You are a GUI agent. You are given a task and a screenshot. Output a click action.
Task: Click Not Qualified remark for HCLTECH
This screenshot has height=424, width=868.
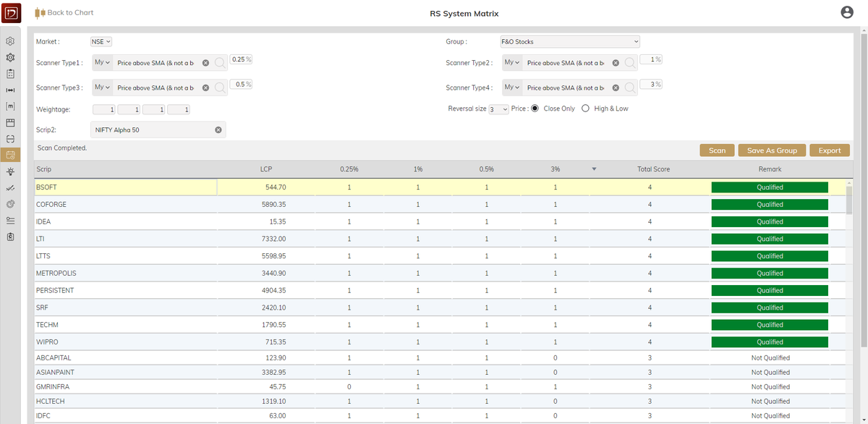770,402
